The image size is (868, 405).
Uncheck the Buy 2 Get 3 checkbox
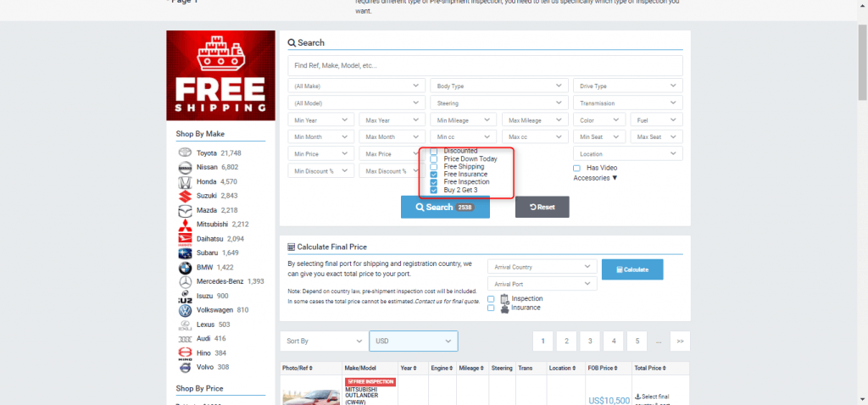[434, 190]
